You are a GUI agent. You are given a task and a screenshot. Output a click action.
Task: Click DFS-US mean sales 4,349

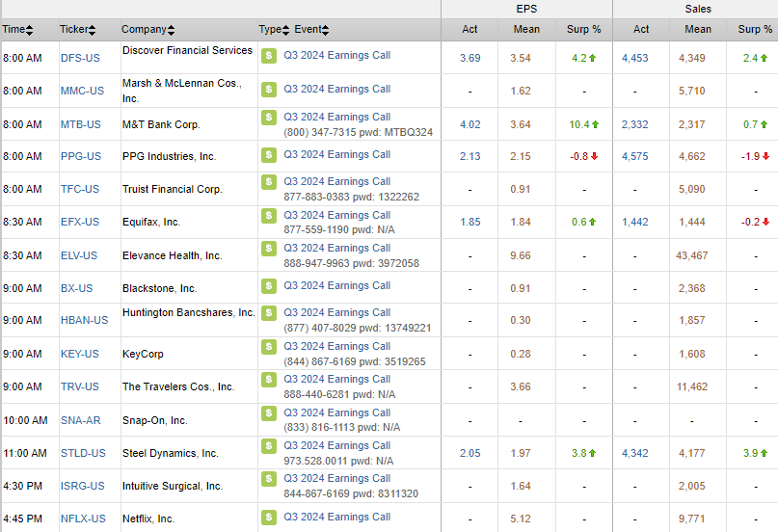[x=691, y=58]
